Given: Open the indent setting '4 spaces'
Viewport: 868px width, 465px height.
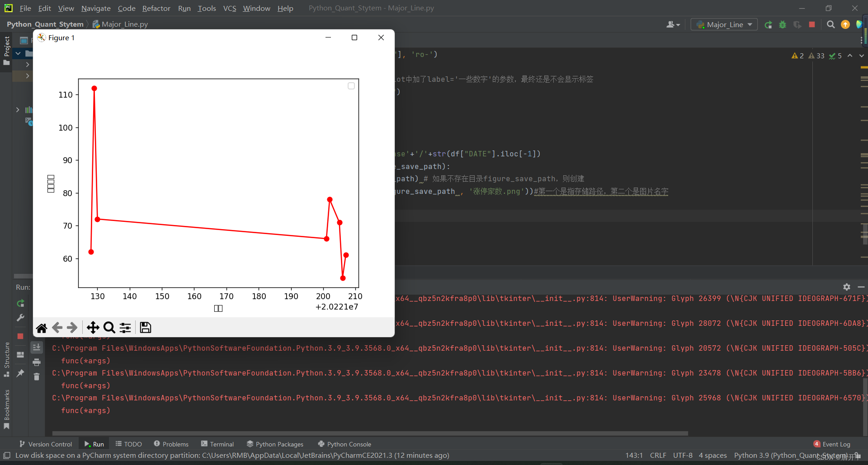Looking at the screenshot, I should click(x=712, y=455).
